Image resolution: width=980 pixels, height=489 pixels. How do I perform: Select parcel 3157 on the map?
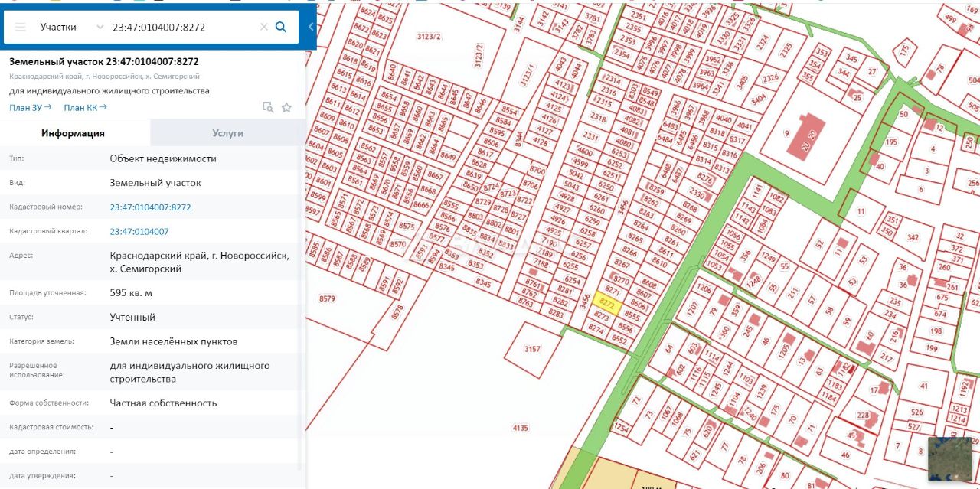(532, 349)
